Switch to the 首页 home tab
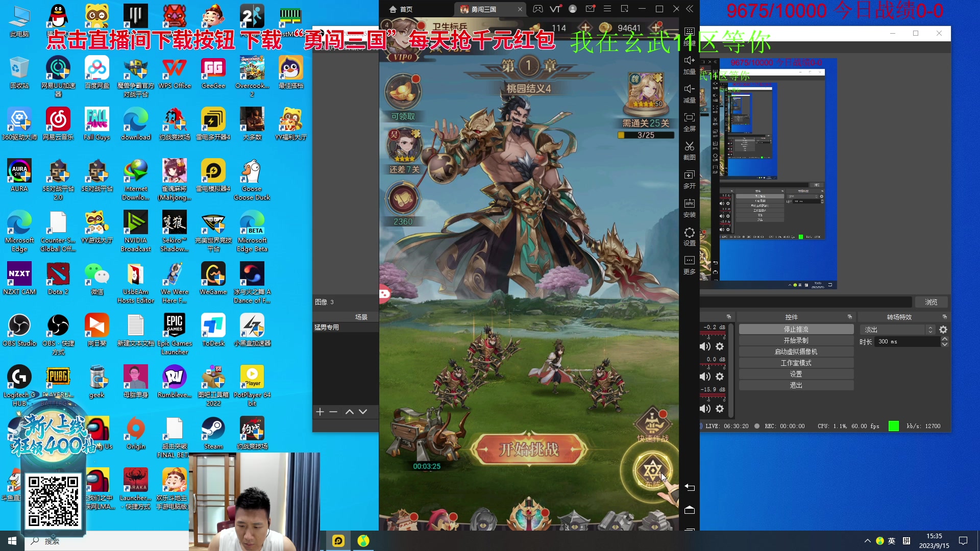 point(401,9)
